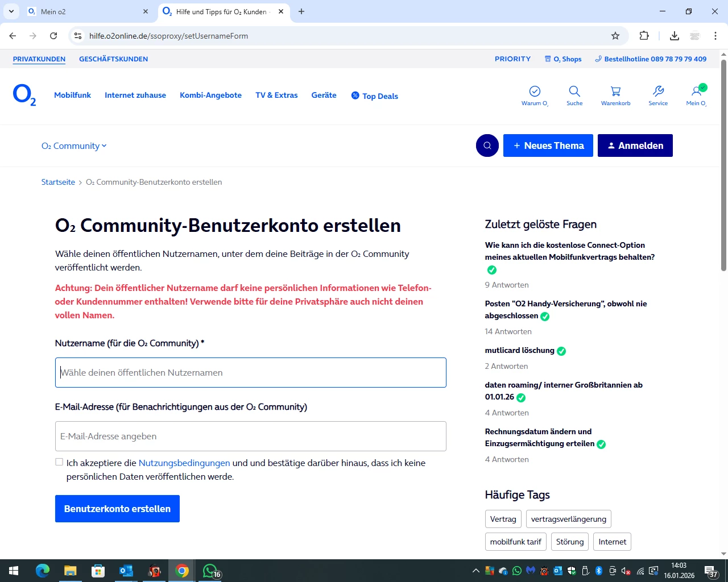Screen dimensions: 728x582
Task: Open the TV & Extras menu
Action: (276, 95)
